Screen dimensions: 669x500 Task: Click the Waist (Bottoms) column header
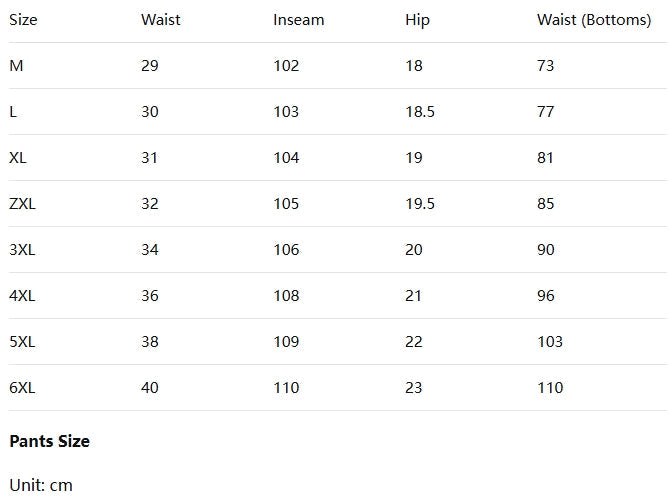point(593,20)
